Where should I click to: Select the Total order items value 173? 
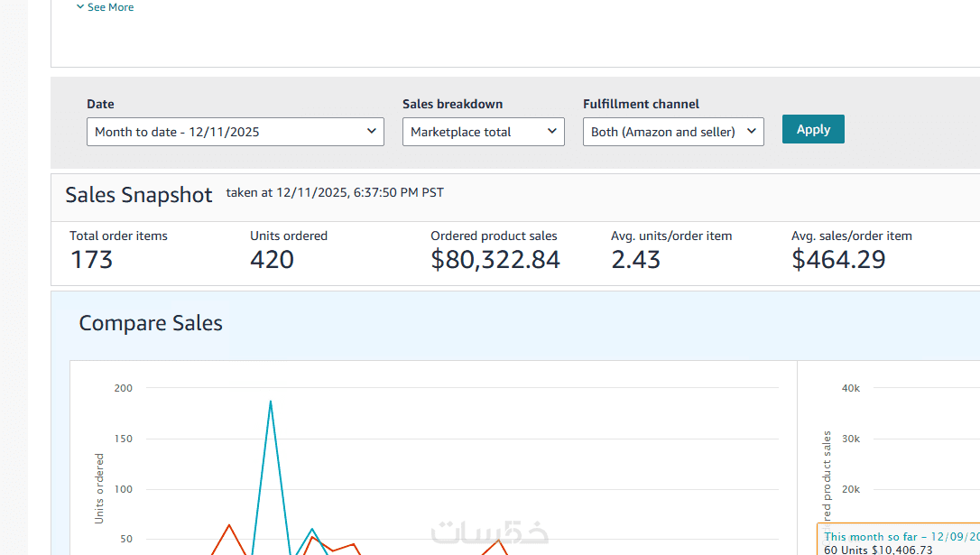(x=91, y=260)
